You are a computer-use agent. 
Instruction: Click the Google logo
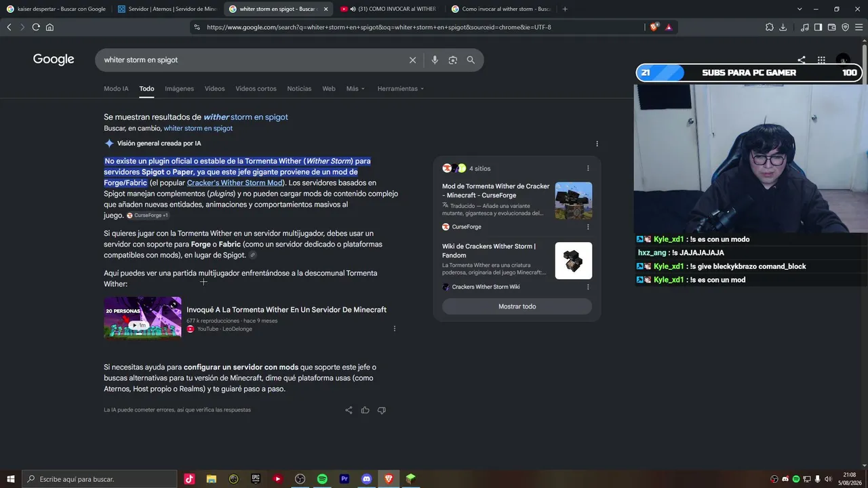tap(54, 60)
